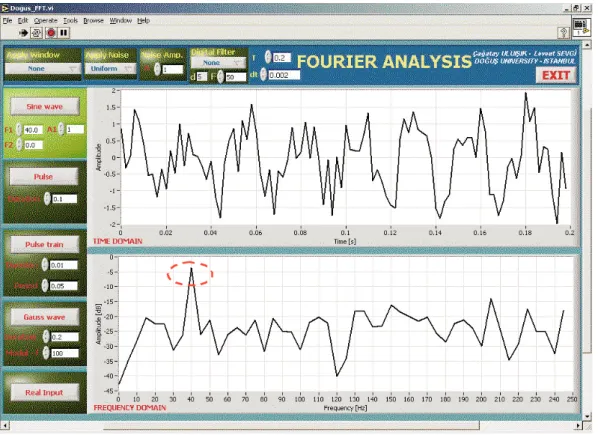Viewport: 598px width, 435px height.
Task: Click the Pulse Duration stepper control
Action: [47, 199]
